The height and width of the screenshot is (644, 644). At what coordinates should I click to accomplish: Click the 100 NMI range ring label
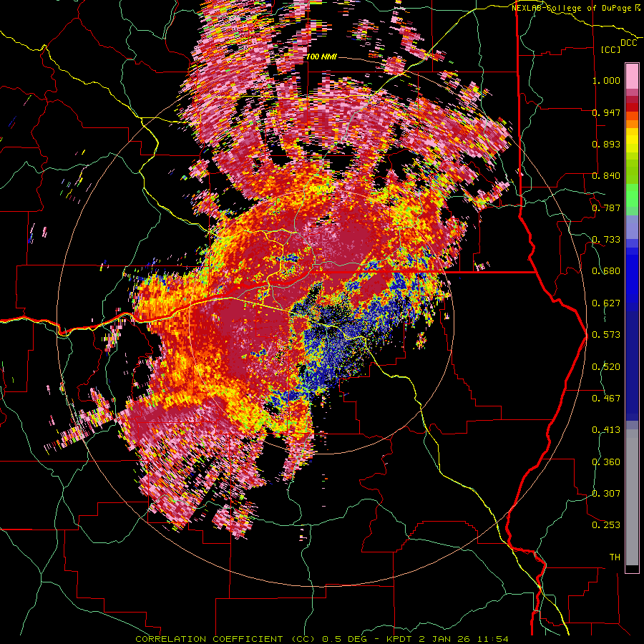pyautogui.click(x=321, y=57)
